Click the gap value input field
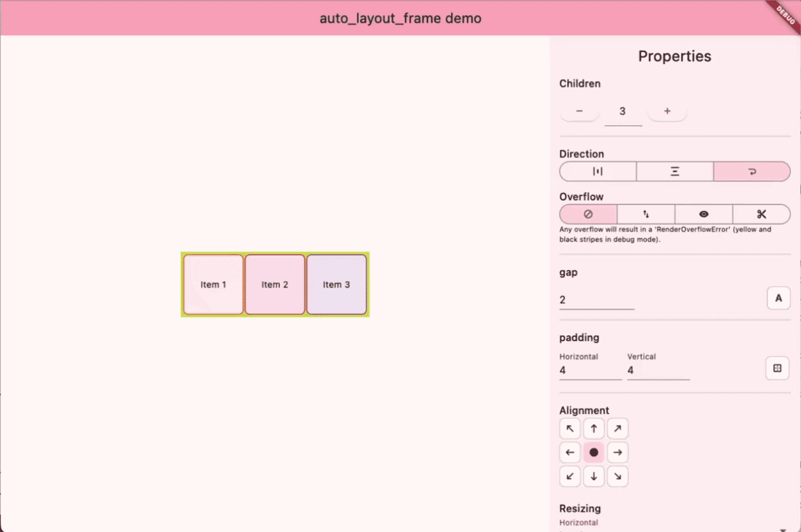801x532 pixels. click(596, 300)
